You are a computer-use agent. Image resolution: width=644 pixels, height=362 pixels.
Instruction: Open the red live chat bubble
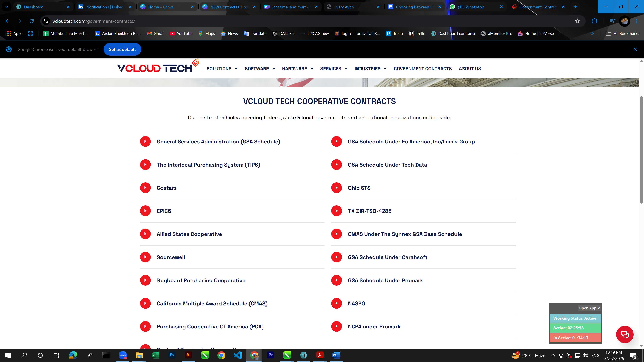[625, 335]
